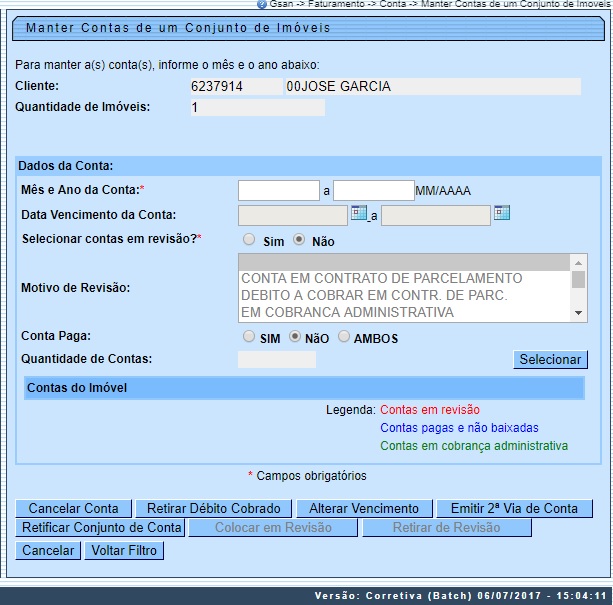
Task: Open calendar for start due date
Action: [x=359, y=214]
